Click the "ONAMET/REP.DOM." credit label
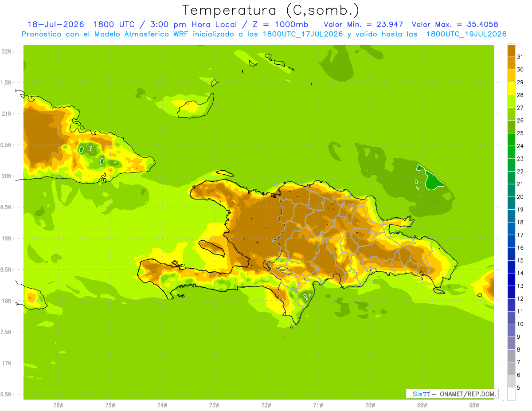 [x=468, y=394]
